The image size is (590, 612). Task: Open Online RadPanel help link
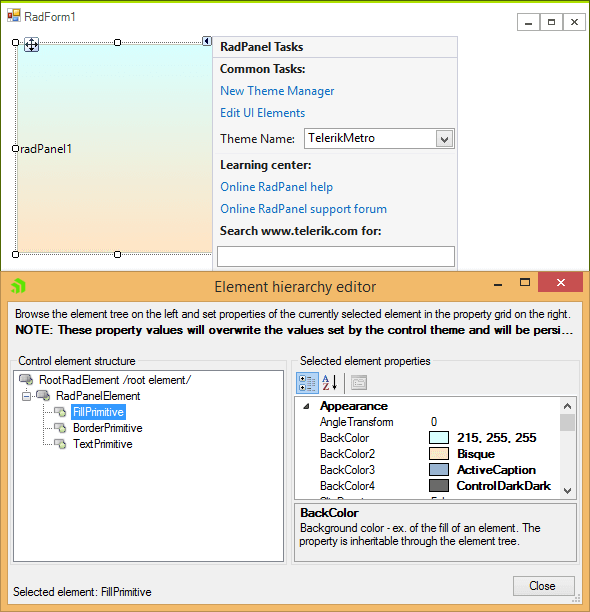tap(276, 187)
